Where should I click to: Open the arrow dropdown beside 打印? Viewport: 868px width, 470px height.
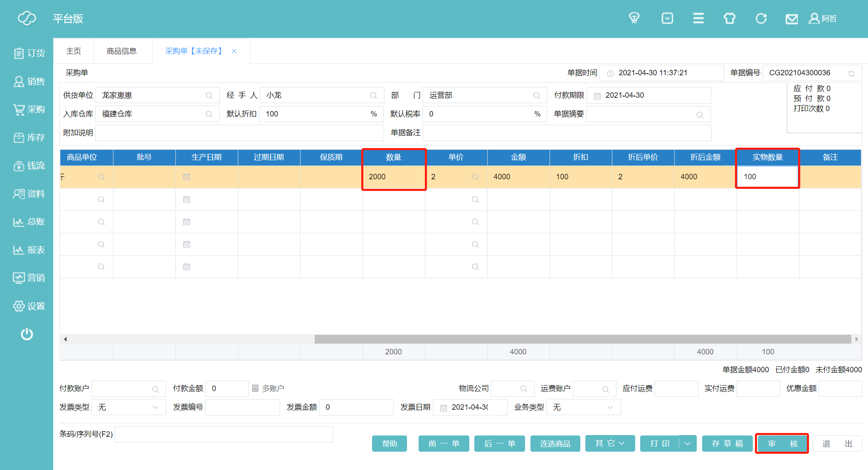688,443
